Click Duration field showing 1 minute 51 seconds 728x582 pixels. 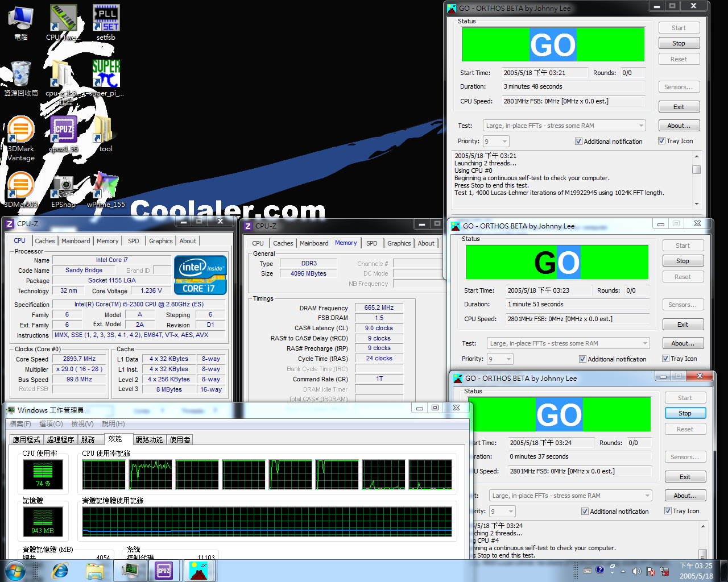pos(577,304)
